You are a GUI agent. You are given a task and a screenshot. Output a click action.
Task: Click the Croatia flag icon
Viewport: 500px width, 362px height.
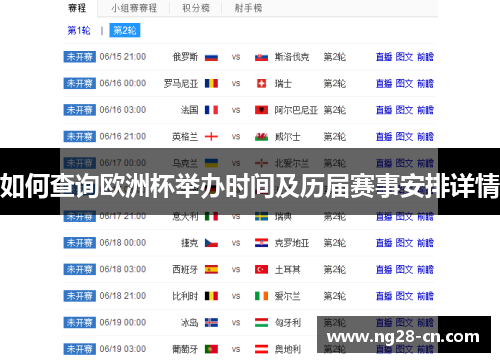pos(261,243)
